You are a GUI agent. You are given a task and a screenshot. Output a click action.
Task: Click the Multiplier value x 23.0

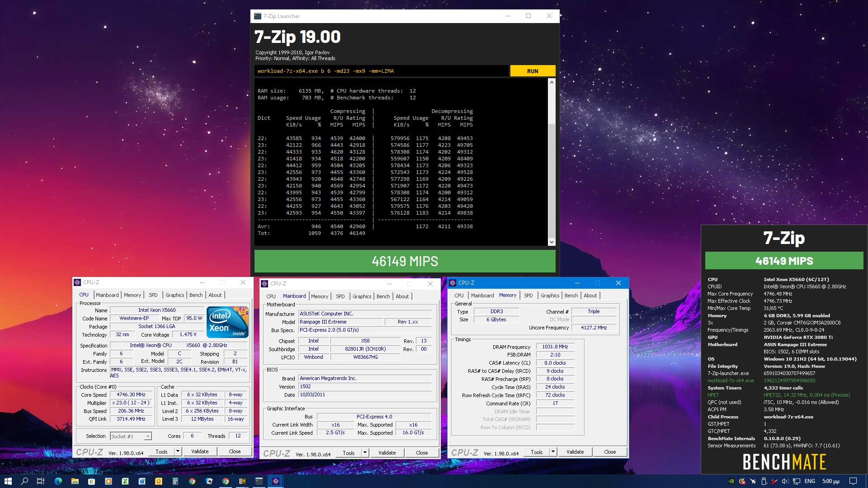pos(131,403)
